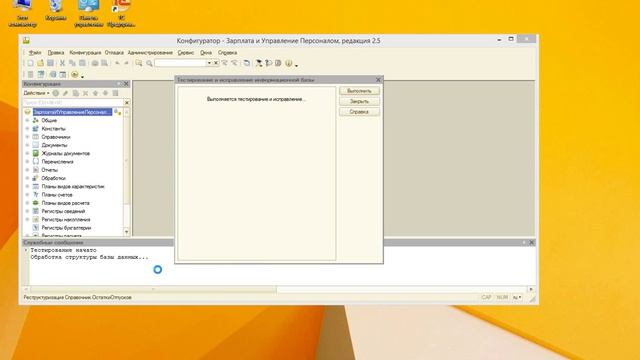Open the Правка menu

[56, 53]
